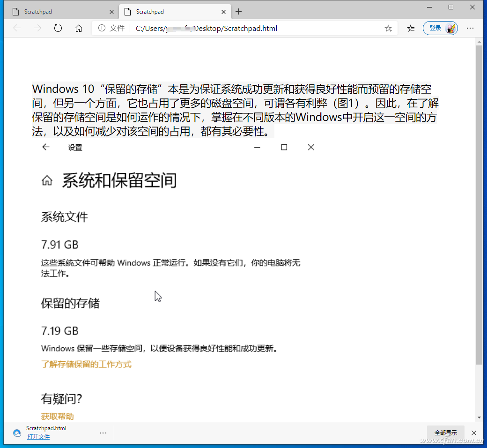Click the Edge file icon in downloads bar
487x448 pixels.
[17, 433]
